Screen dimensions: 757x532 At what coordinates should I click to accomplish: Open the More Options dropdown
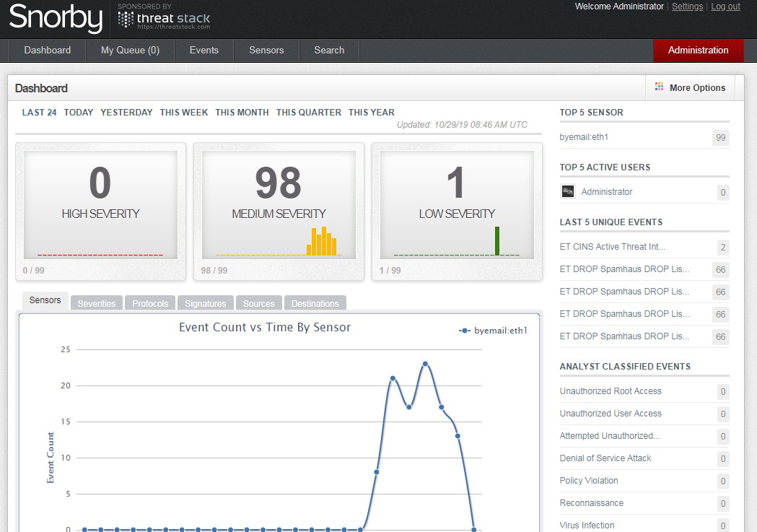tap(691, 87)
